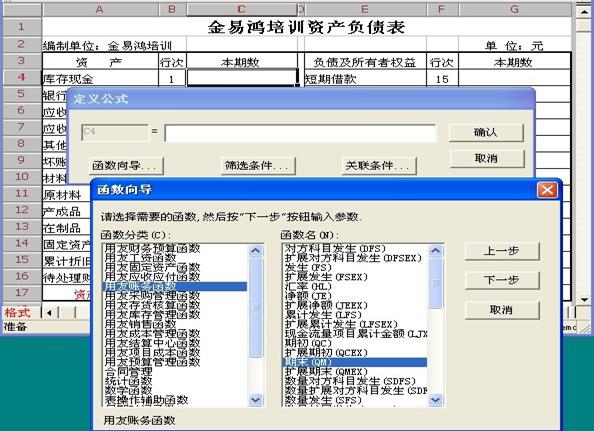
Task: Click spreadsheet vertical scrollbar up arrow
Action: tap(583, 12)
